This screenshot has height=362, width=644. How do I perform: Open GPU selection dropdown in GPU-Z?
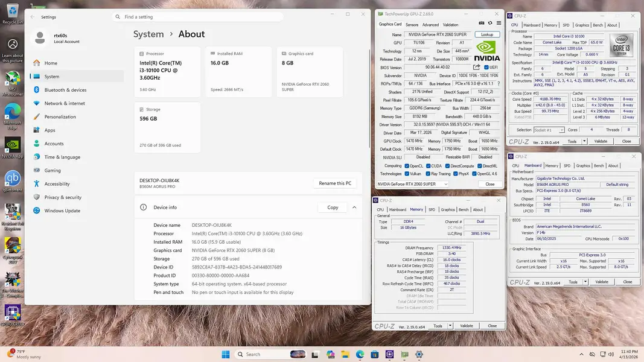pos(412,184)
